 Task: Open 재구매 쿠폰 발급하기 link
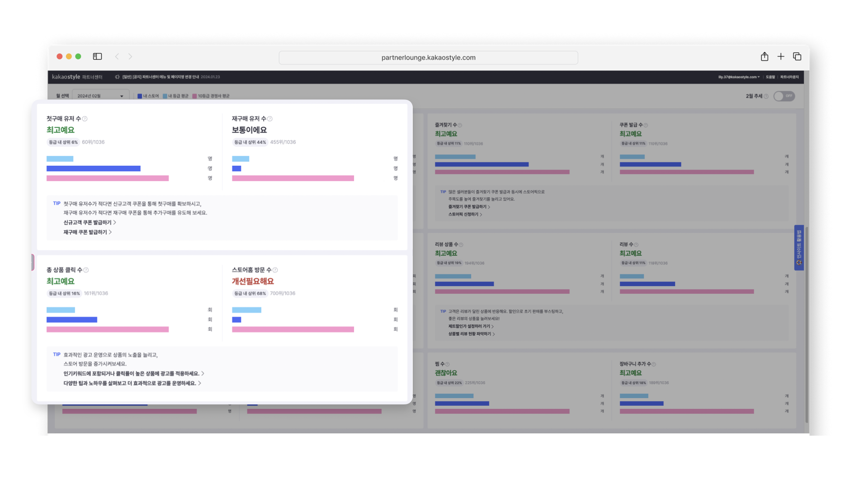[x=87, y=232]
